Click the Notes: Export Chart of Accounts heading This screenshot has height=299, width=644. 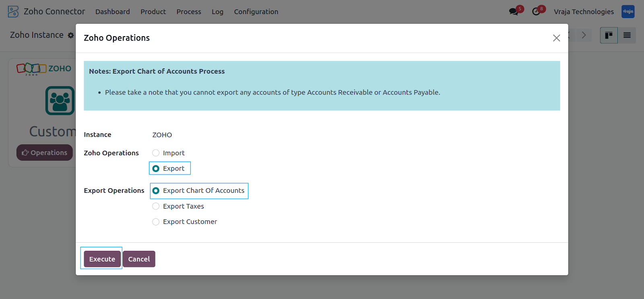(x=157, y=71)
